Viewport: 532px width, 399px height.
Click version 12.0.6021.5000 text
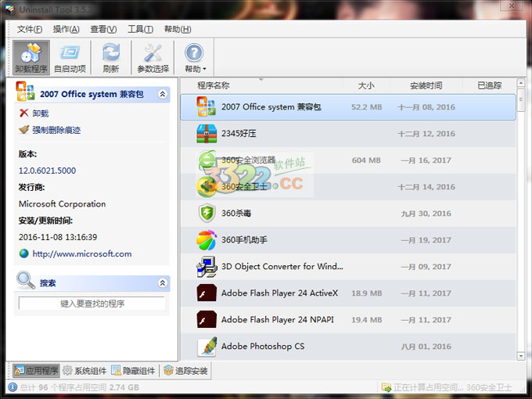(47, 171)
